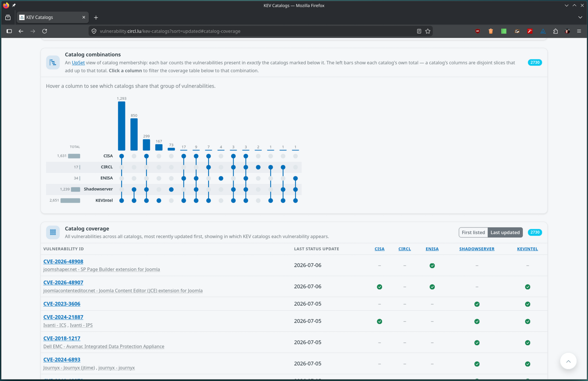This screenshot has width=588, height=381.
Task: Reload the current page
Action: (44, 31)
